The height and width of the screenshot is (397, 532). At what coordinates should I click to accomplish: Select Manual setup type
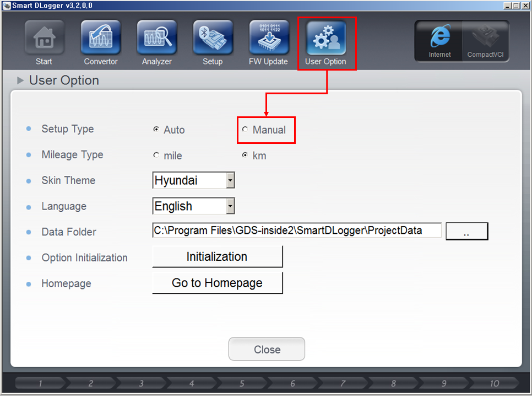[245, 130]
